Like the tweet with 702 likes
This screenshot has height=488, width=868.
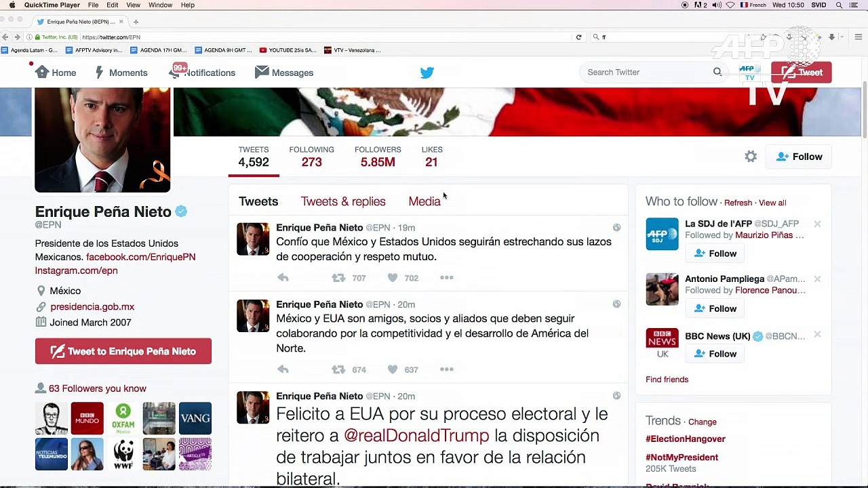click(392, 278)
